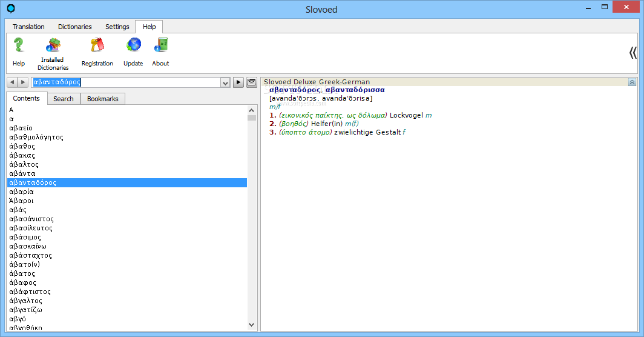Open the About dialog icon
Screen dimensions: 644x337
click(160, 45)
